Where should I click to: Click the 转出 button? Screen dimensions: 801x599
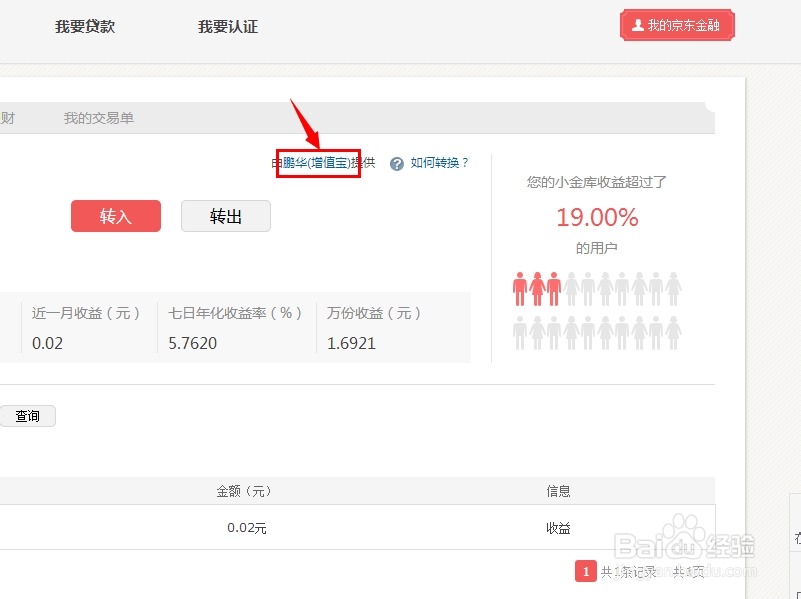coord(226,216)
